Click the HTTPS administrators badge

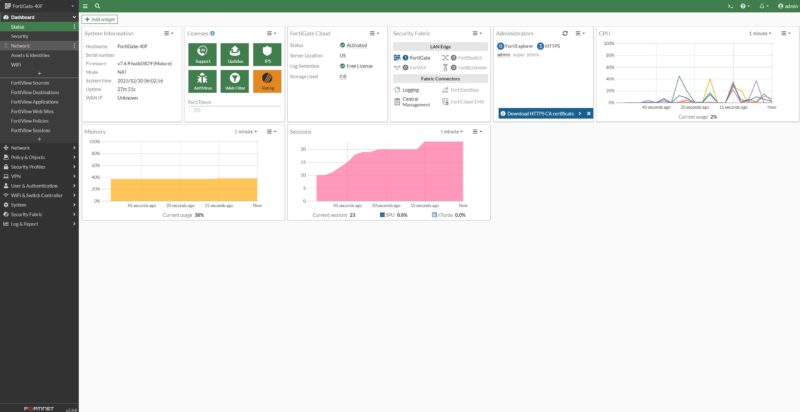[548, 46]
